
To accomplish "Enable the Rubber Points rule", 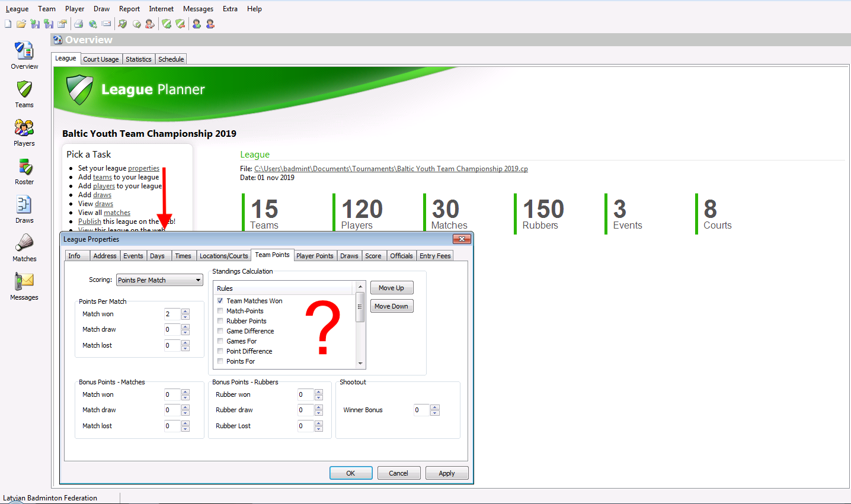I will (220, 321).
